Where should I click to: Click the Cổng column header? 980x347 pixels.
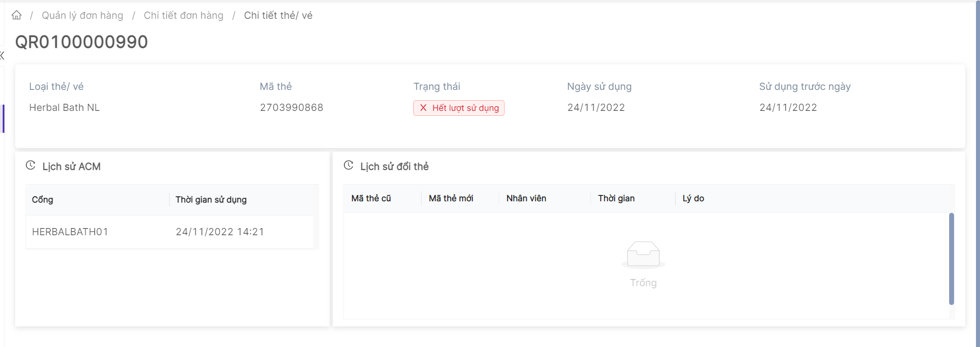pos(42,199)
